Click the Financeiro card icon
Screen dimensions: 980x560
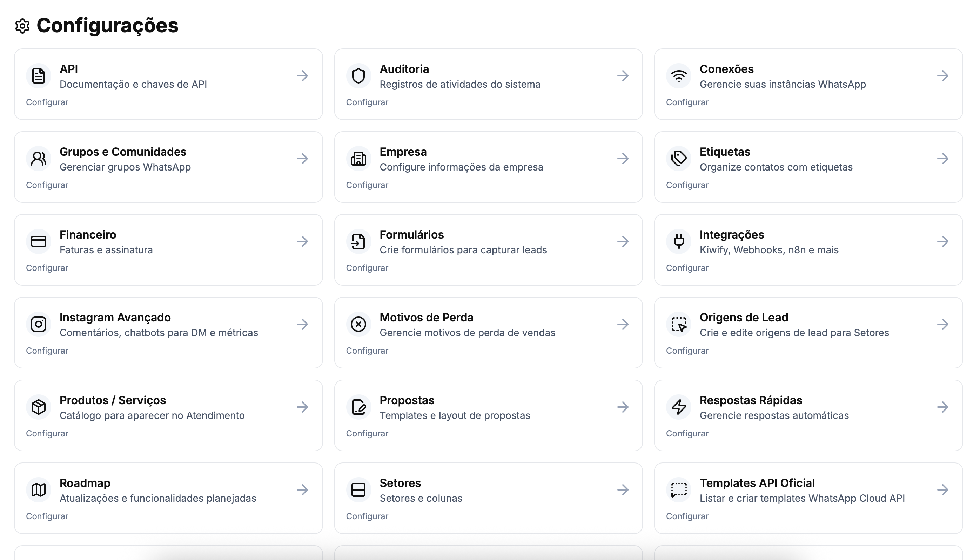click(x=39, y=241)
